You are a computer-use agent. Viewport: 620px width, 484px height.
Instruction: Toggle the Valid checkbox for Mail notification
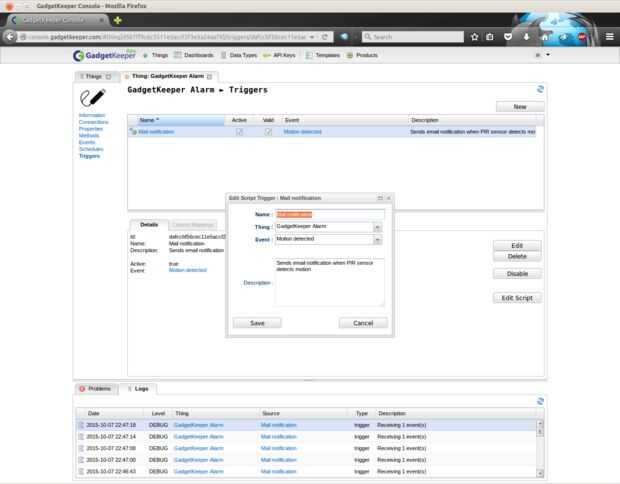pyautogui.click(x=268, y=132)
